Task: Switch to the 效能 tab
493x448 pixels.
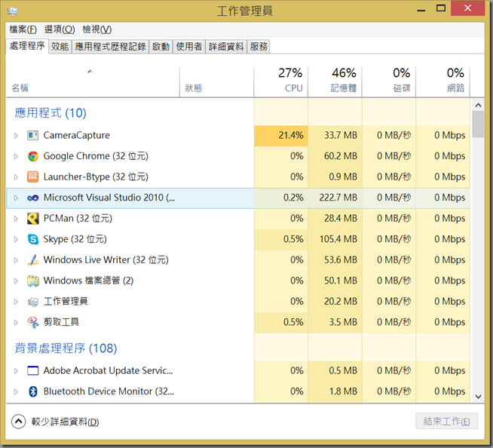Action: pos(60,47)
